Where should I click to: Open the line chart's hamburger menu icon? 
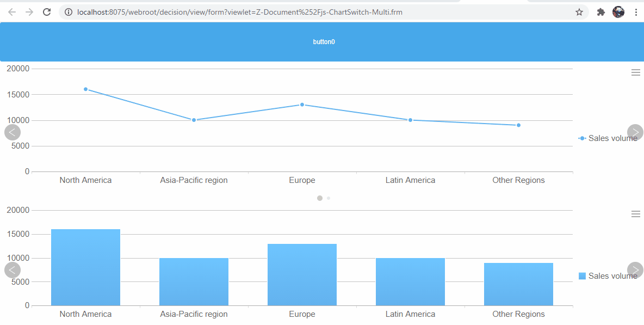pos(635,71)
